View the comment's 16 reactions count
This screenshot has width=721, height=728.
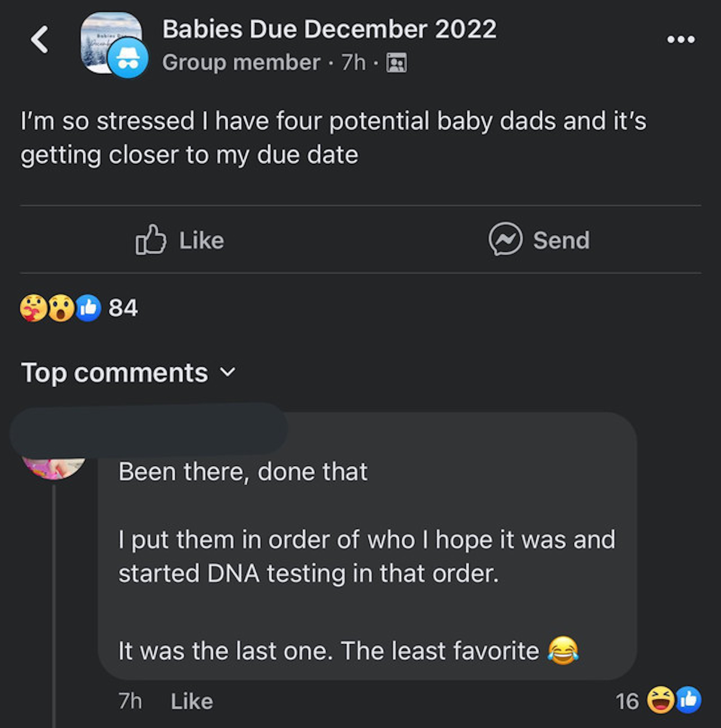[627, 701]
